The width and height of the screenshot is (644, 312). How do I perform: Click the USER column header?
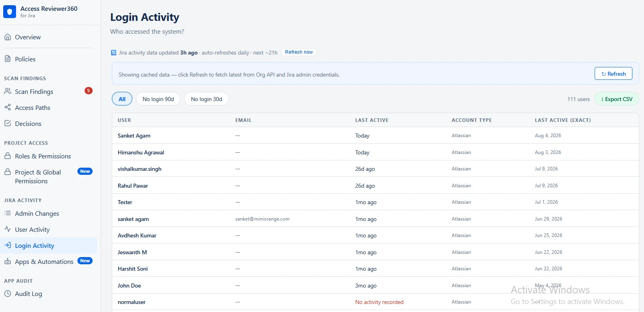click(x=124, y=120)
